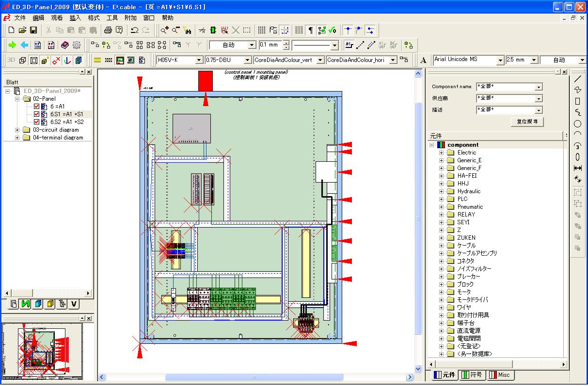
Task: Open the Component name filter dropdown
Action: (539, 87)
